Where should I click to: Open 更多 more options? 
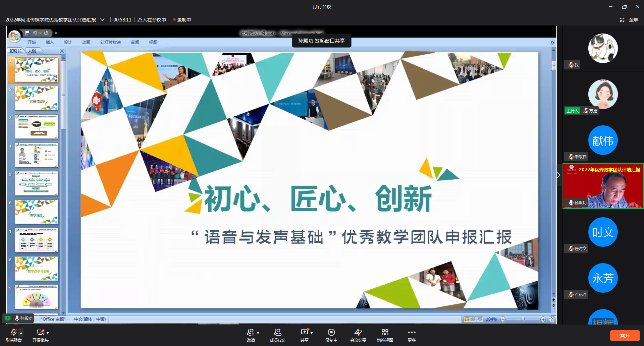(x=412, y=335)
